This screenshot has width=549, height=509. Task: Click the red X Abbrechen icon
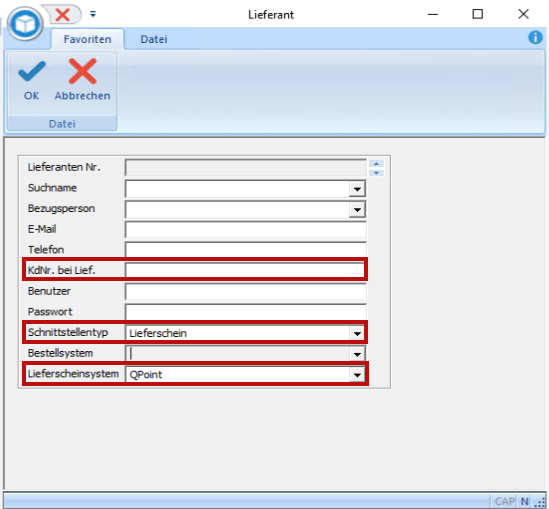coord(82,71)
